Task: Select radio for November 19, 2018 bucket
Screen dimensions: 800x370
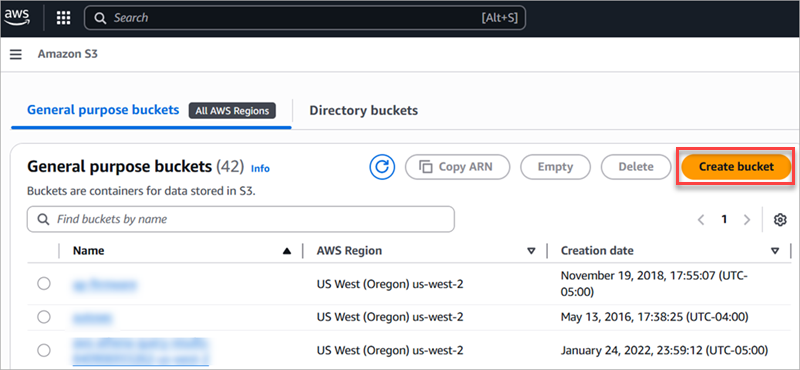Action: click(x=44, y=284)
